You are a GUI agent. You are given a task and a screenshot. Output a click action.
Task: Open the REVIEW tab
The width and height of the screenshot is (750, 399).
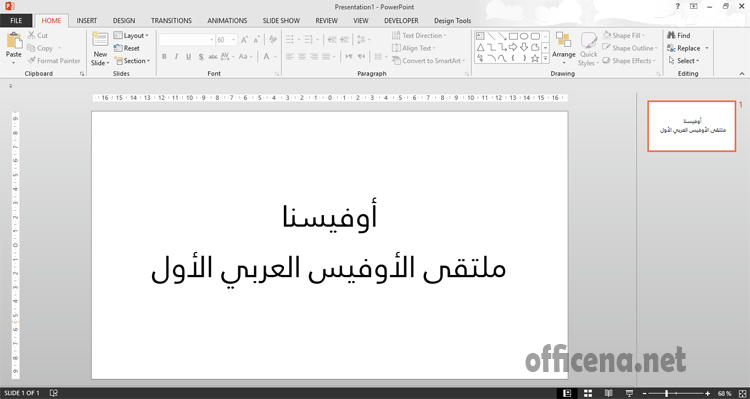[326, 21]
